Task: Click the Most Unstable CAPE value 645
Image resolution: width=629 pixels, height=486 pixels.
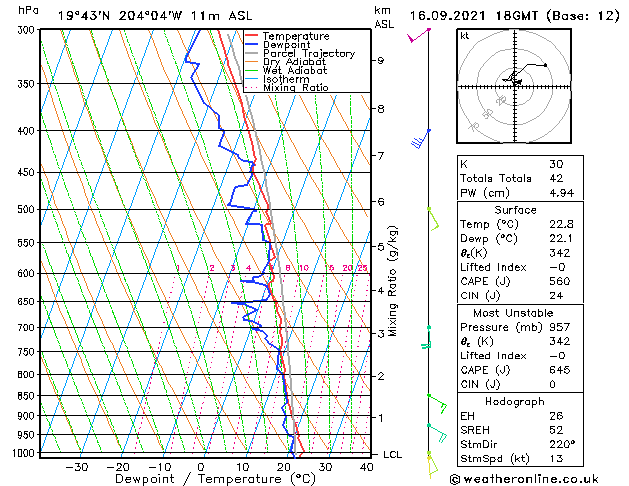Action: [x=560, y=370]
